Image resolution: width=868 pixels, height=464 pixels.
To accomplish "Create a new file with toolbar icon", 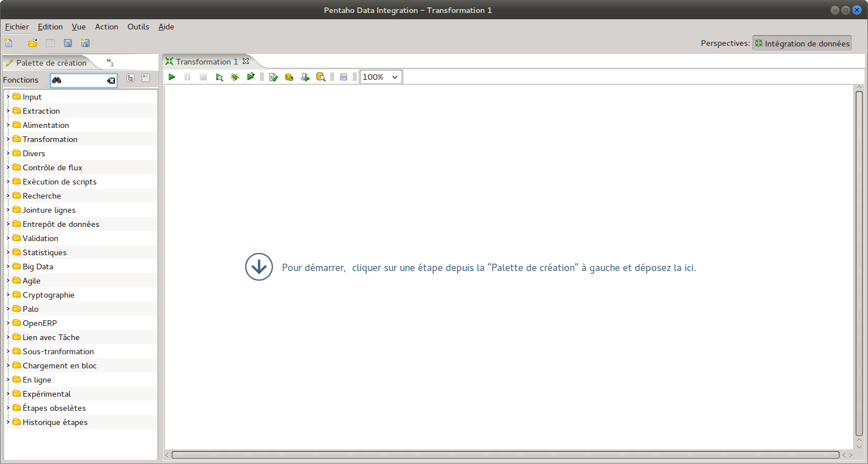I will coord(8,43).
